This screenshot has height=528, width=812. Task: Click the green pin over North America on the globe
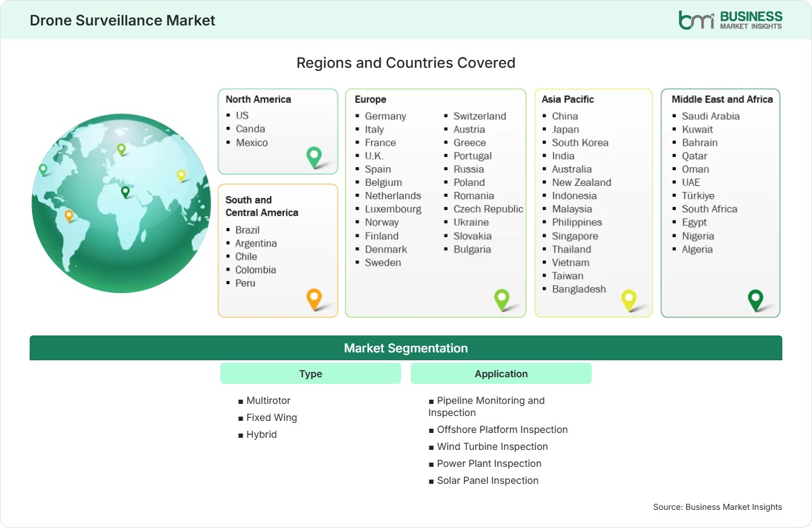tap(43, 170)
